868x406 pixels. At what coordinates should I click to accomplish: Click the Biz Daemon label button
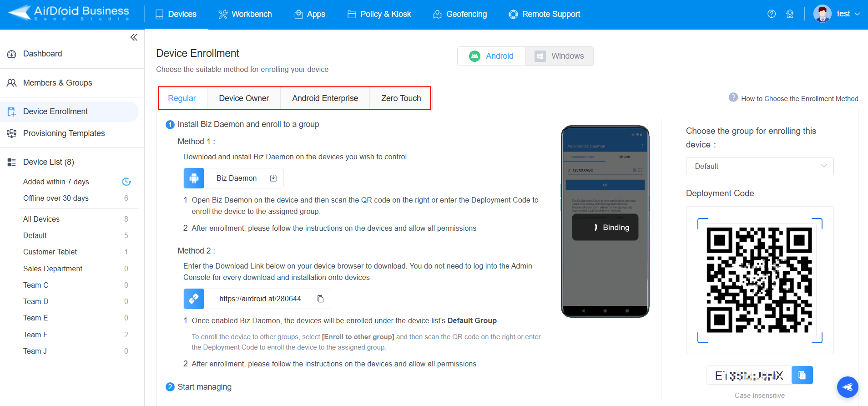[x=237, y=178]
